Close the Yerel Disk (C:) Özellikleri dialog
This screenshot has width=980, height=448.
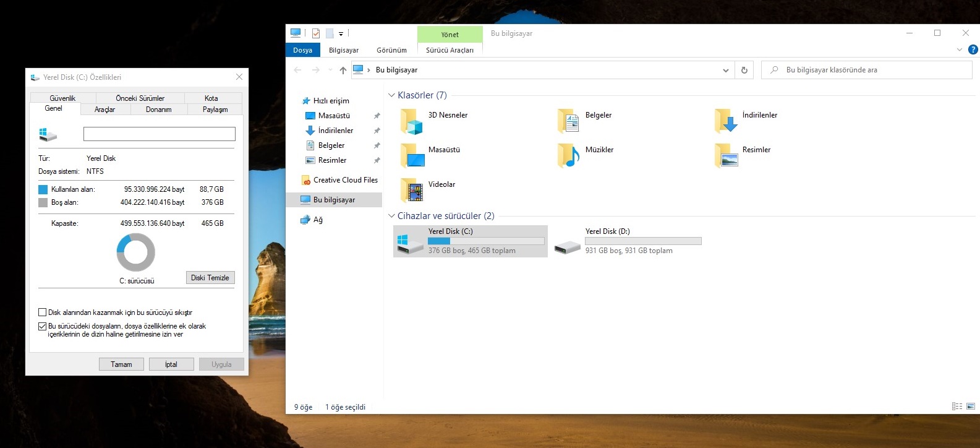[x=239, y=77]
